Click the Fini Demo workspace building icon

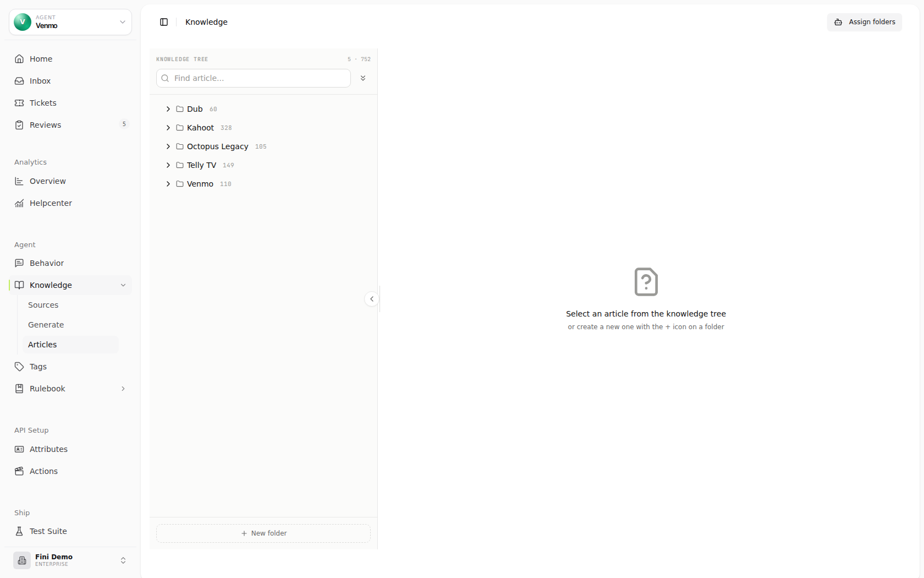[x=22, y=560]
